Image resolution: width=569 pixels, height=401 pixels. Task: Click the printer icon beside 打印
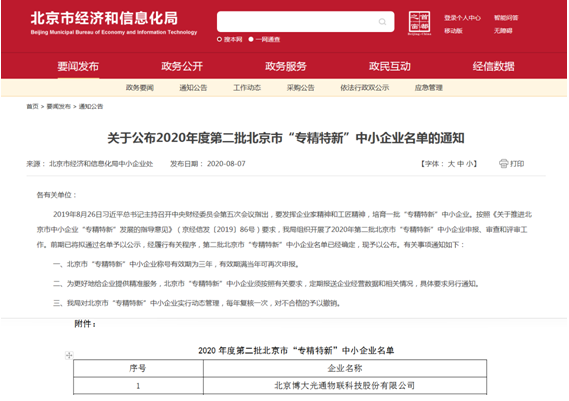pos(503,164)
